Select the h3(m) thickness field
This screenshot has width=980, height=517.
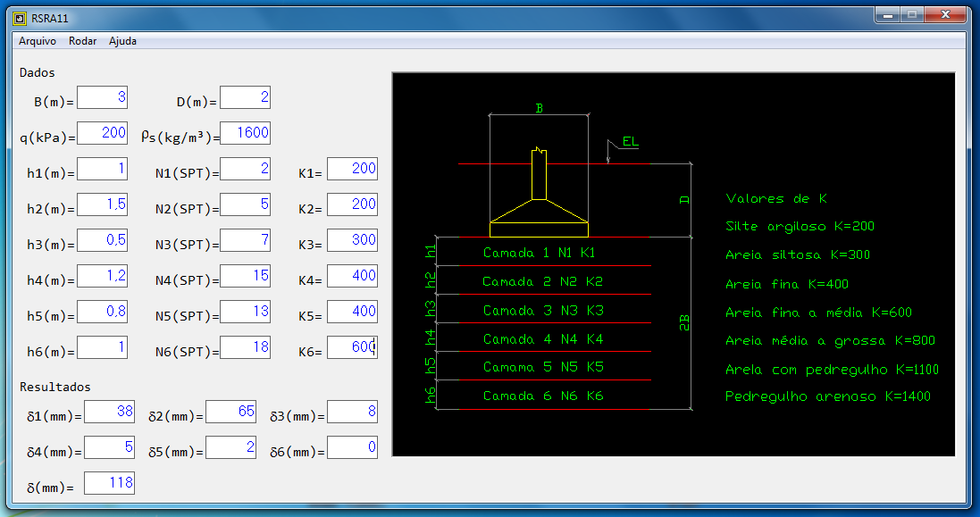point(103,240)
